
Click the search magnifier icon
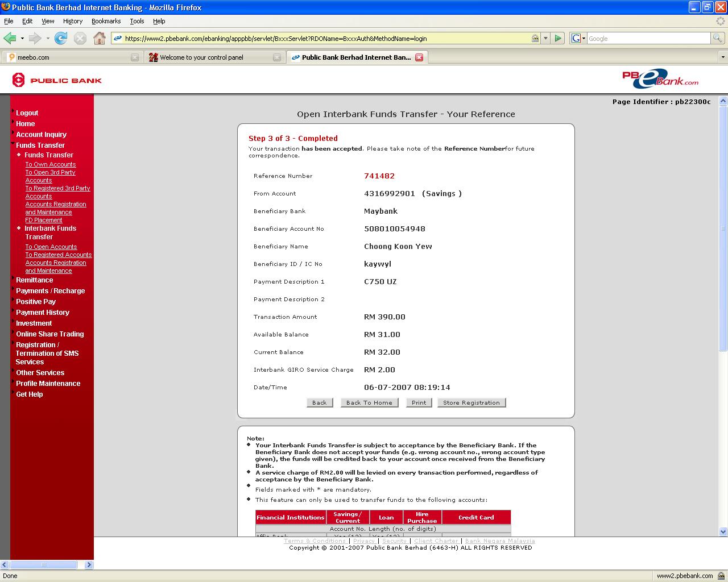718,38
